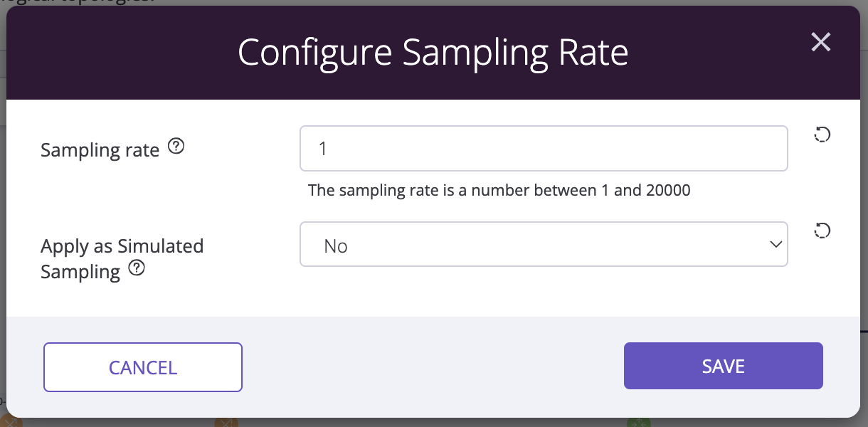Open the Sampling rate help tooltip icon
The image size is (868, 427).
176,147
